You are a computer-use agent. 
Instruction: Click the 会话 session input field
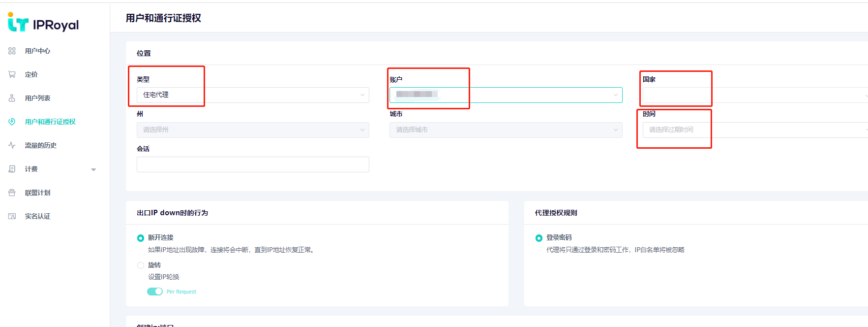(253, 164)
